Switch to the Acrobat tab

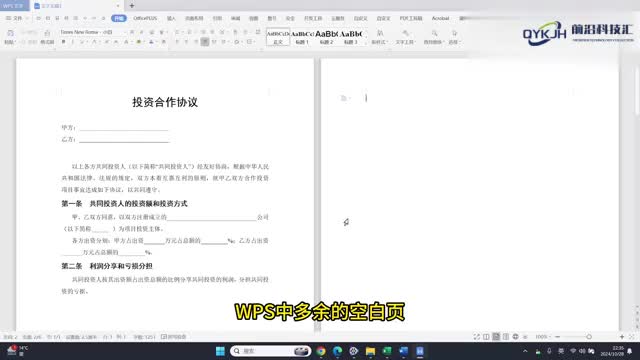[440, 18]
